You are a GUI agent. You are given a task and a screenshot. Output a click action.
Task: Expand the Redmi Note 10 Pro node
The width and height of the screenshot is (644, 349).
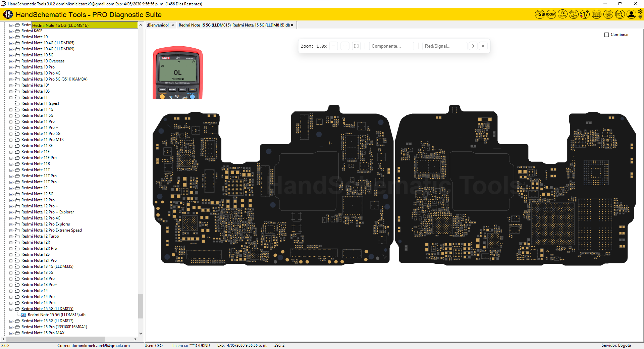pos(11,67)
